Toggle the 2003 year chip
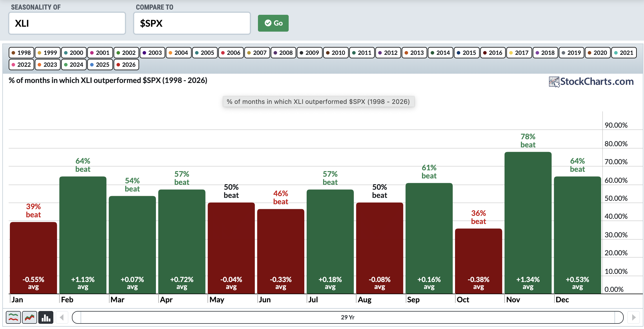Screen dimensions: 644x329 [x=152, y=53]
